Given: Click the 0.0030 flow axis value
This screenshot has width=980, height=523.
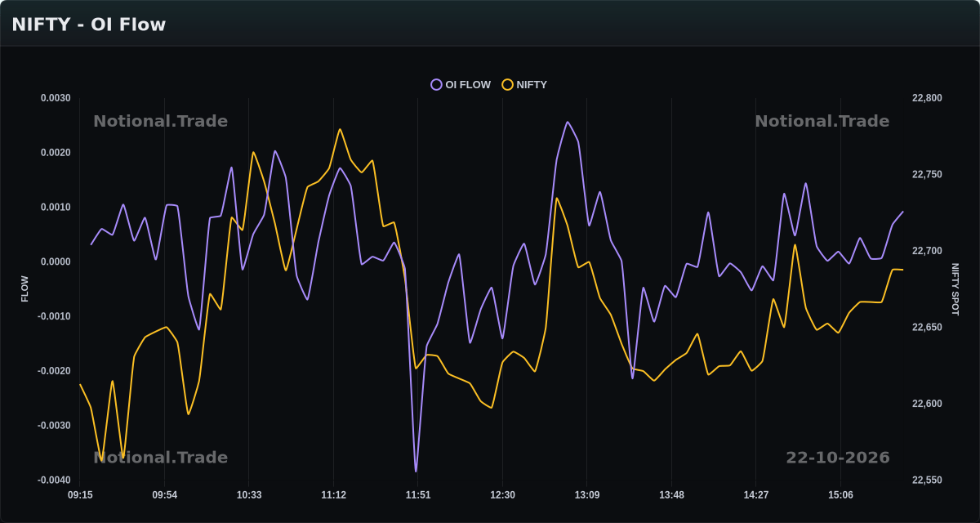Looking at the screenshot, I should (56, 98).
